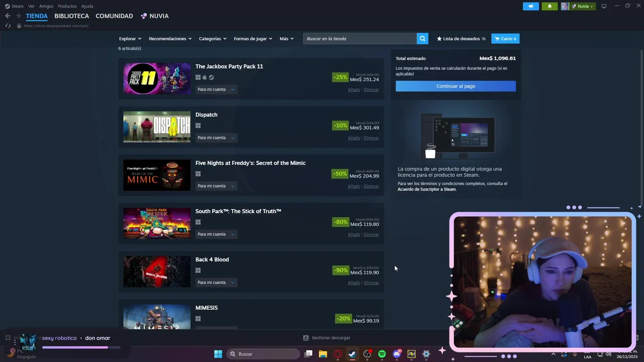Image resolution: width=644 pixels, height=362 pixels.
Task: Click the download manager icon beside Gestionar descargas
Action: click(306, 338)
